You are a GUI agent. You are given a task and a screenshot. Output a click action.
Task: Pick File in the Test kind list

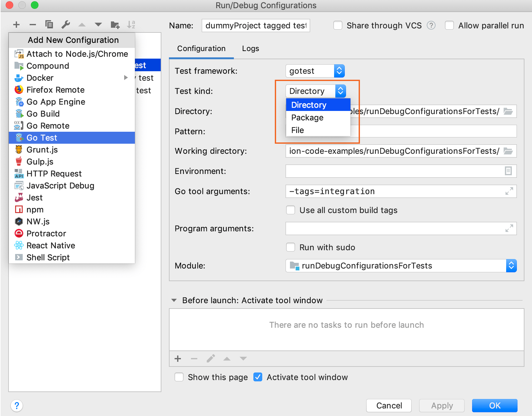[318, 130]
